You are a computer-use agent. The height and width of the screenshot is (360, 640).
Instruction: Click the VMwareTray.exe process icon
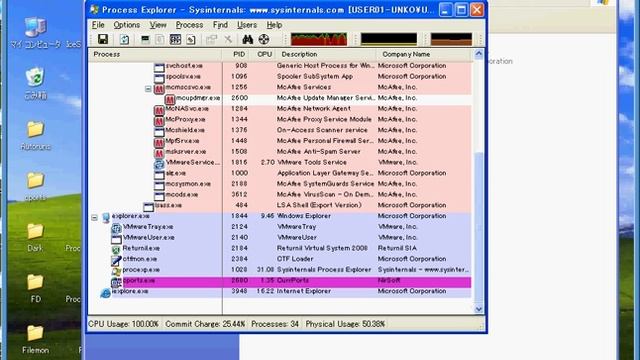point(116,228)
